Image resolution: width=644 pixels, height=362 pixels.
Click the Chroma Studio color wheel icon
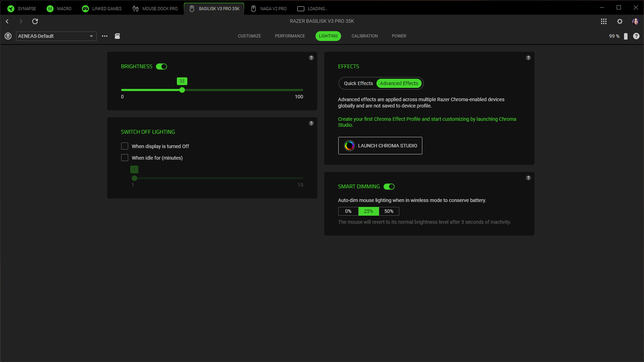click(349, 146)
